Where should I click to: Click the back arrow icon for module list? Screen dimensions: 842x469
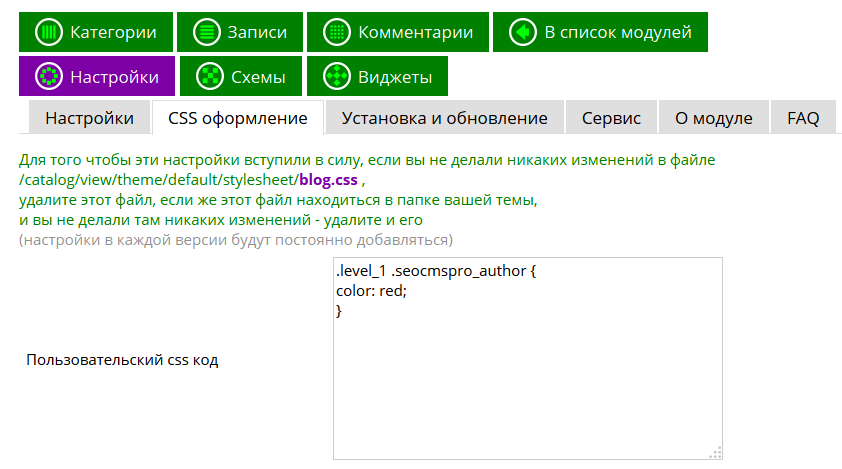523,33
